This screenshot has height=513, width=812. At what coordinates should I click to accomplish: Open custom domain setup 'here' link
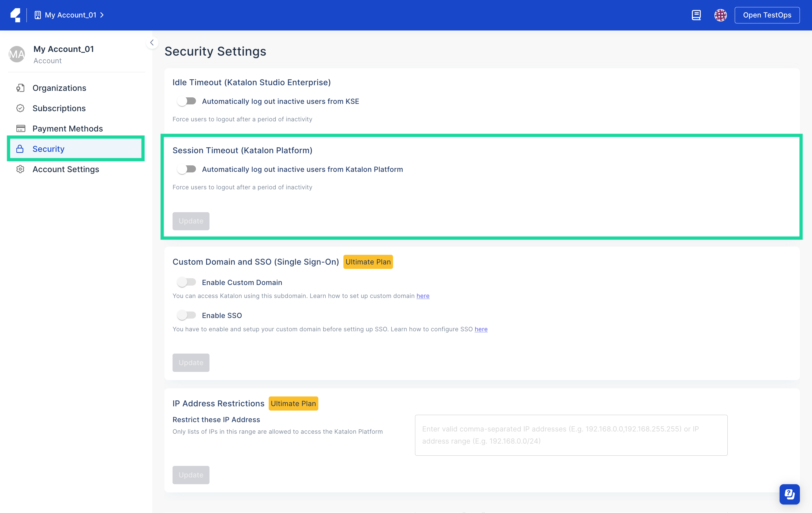[x=423, y=296]
